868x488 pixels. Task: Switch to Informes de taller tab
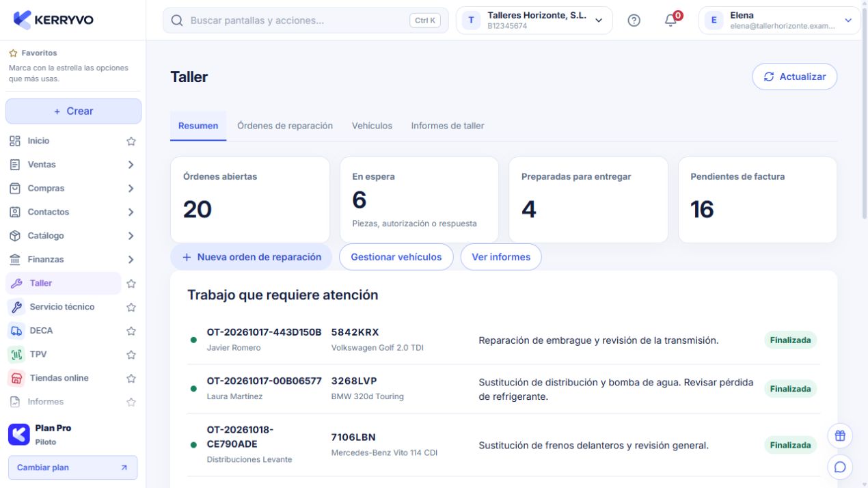pyautogui.click(x=448, y=126)
